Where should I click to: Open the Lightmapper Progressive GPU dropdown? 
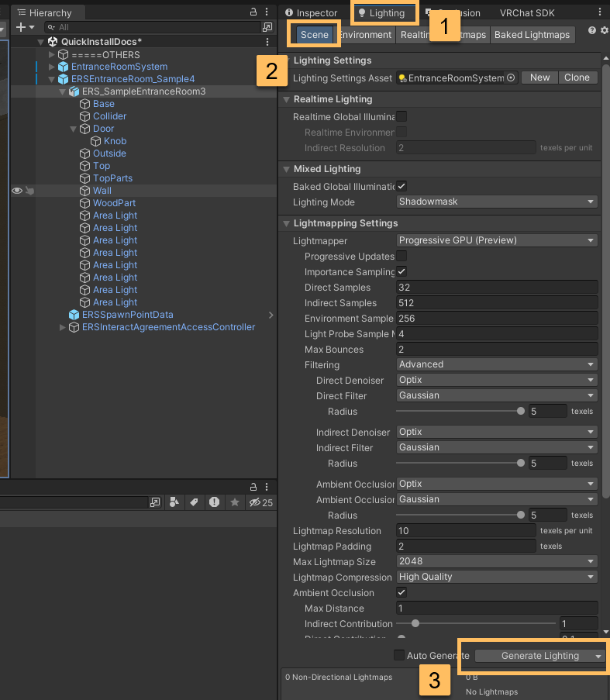[496, 241]
